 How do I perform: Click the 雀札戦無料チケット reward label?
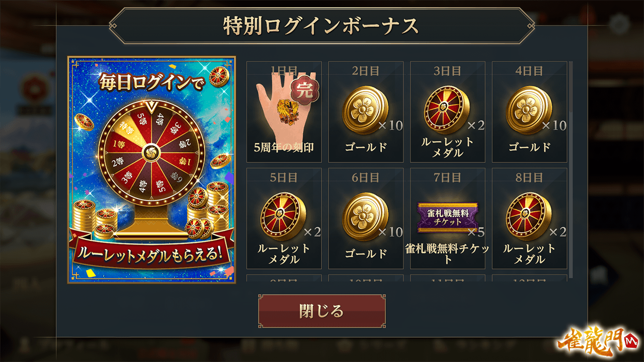448,254
